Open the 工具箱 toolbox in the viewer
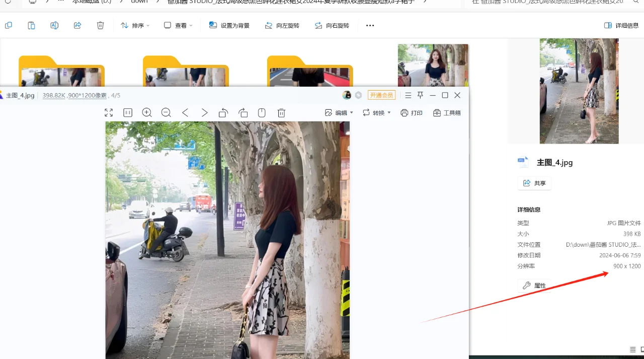Viewport: 644px width, 359px height. click(x=447, y=112)
